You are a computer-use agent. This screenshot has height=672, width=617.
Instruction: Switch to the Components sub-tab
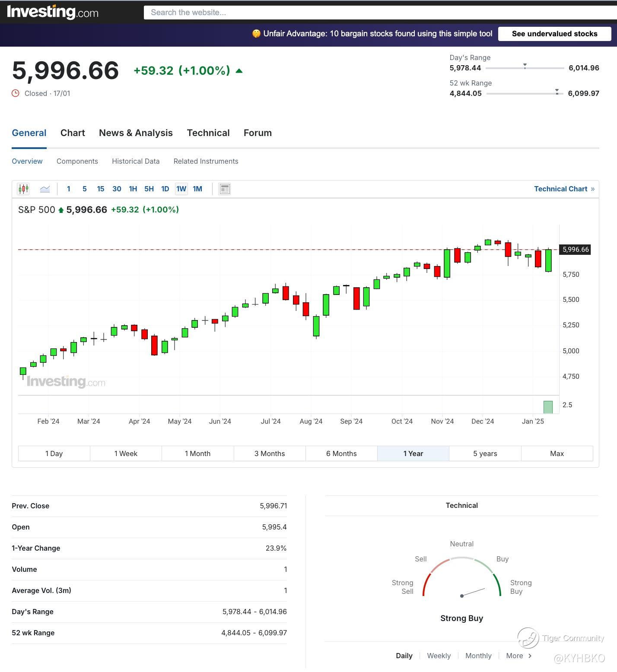point(77,161)
